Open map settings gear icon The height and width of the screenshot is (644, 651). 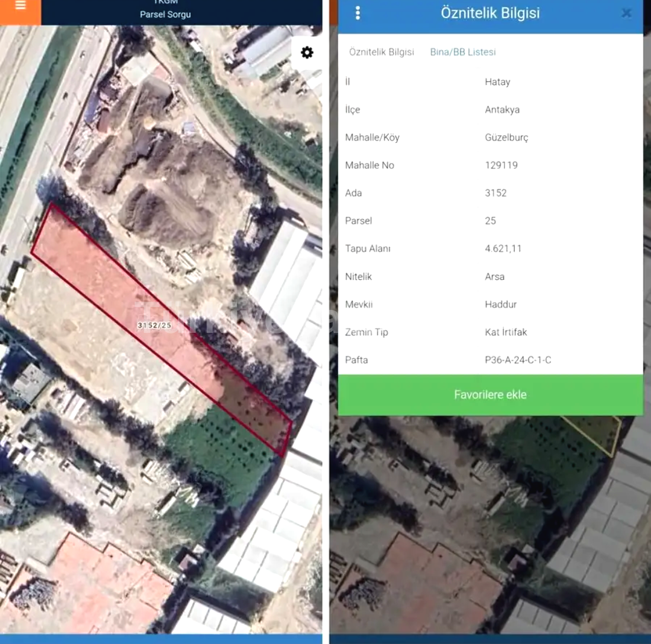click(307, 52)
